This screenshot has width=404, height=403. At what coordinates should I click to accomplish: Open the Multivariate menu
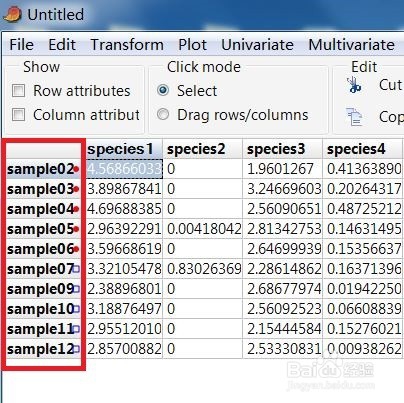(x=351, y=45)
